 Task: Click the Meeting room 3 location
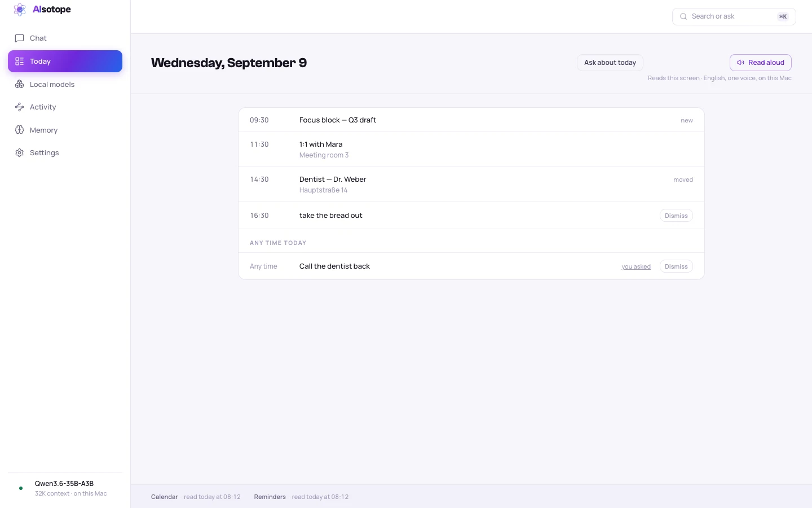pos(324,155)
